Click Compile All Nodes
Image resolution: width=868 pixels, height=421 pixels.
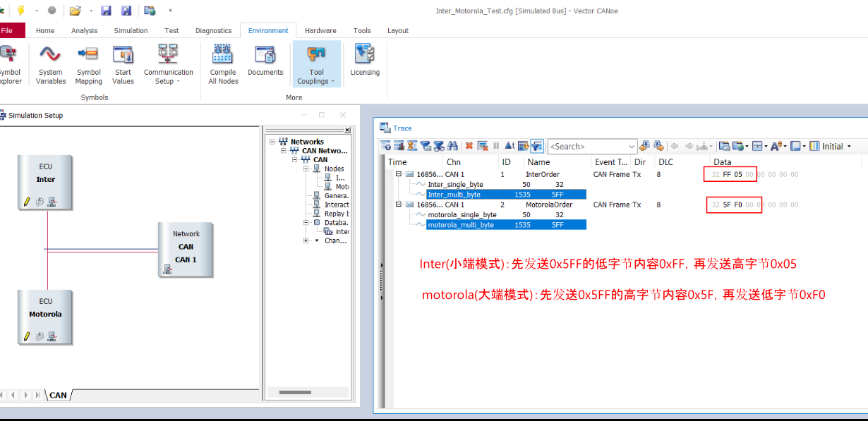coord(222,63)
